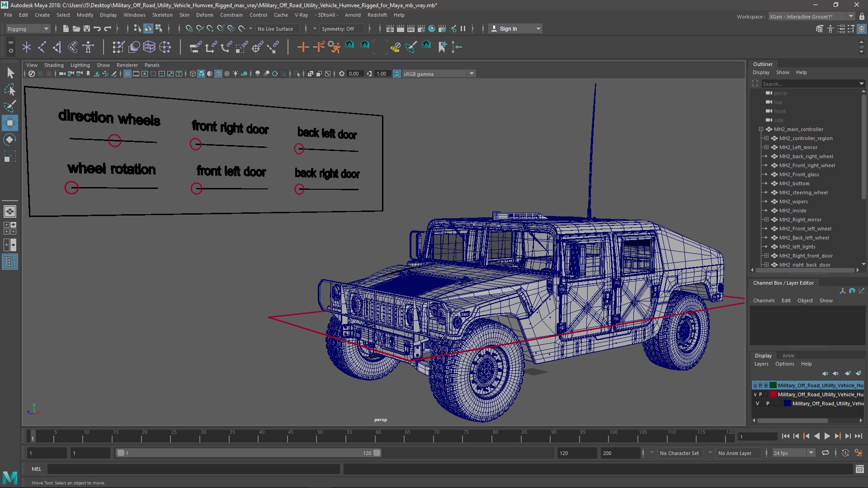Redo the last action
868x488 pixels.
tap(108, 28)
